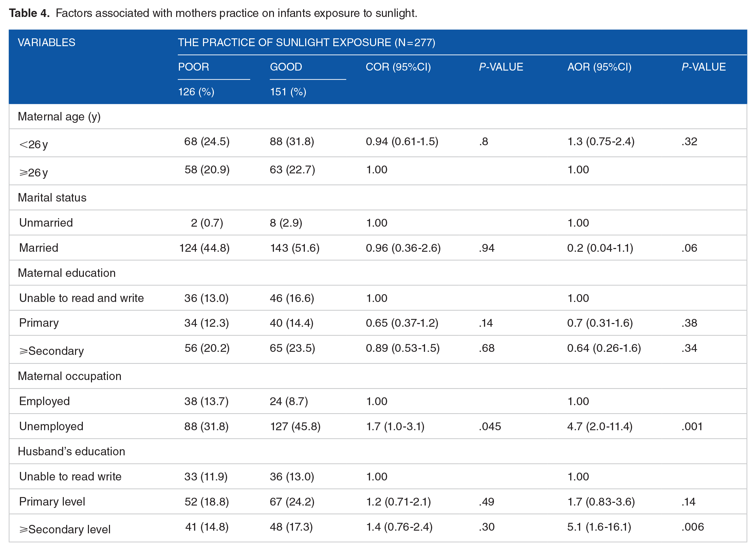The image size is (756, 551).
Task: Click the Marital status section label
Action: click(52, 197)
